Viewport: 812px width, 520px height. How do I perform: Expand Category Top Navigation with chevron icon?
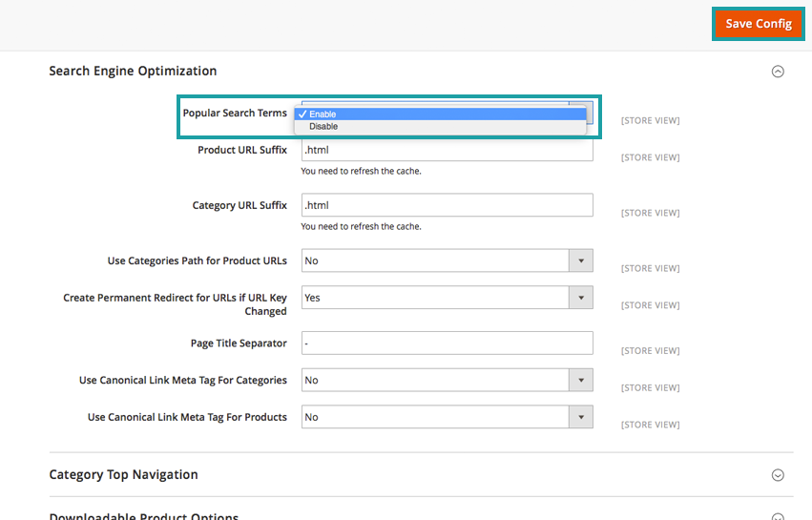(x=778, y=475)
